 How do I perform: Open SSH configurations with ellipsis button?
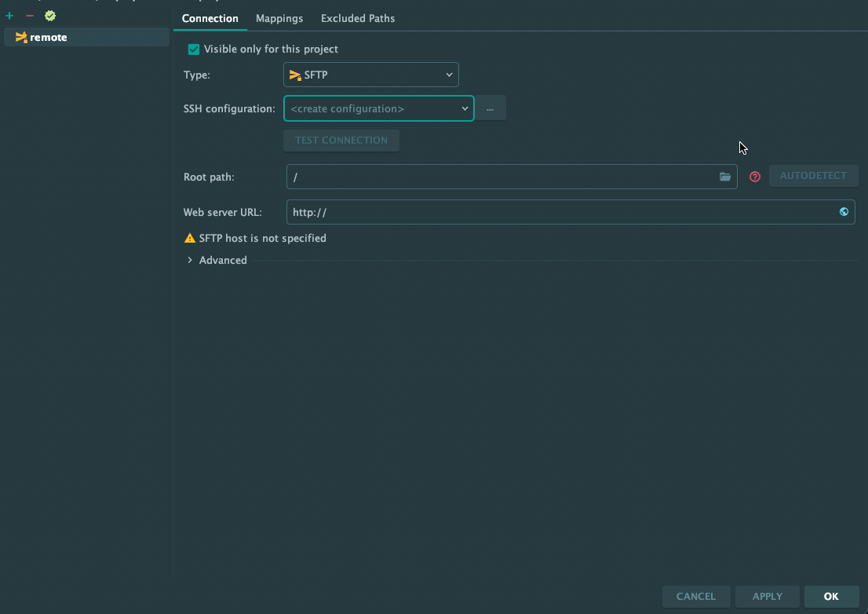click(x=490, y=108)
